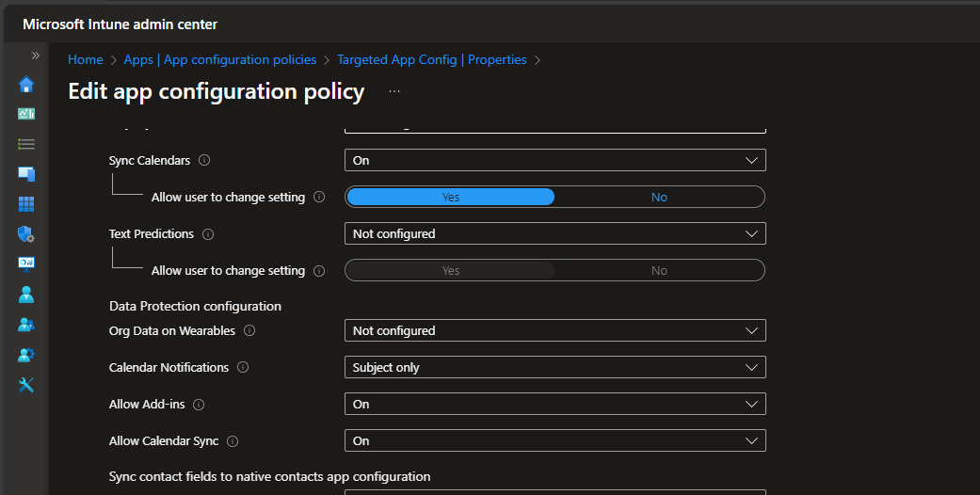Expand the Org Data on Wearables dropdown
The height and width of the screenshot is (495, 980).
click(554, 330)
